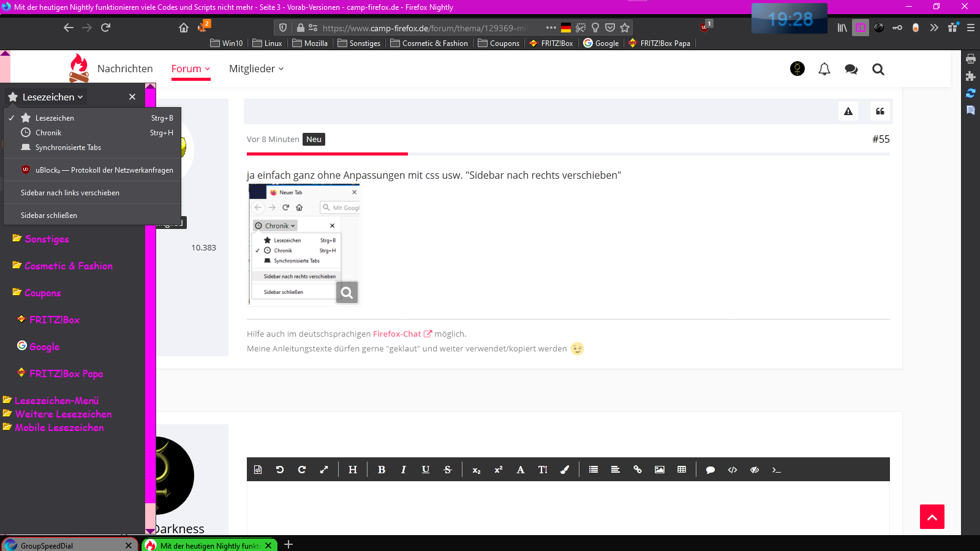
Task: Enlarge the attached sidebar screenshot thumbnail
Action: pyautogui.click(x=304, y=244)
